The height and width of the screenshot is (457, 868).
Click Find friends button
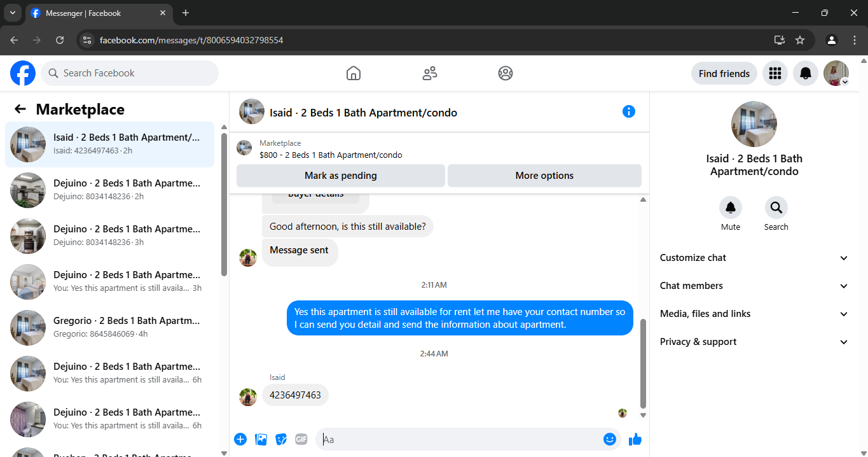724,73
